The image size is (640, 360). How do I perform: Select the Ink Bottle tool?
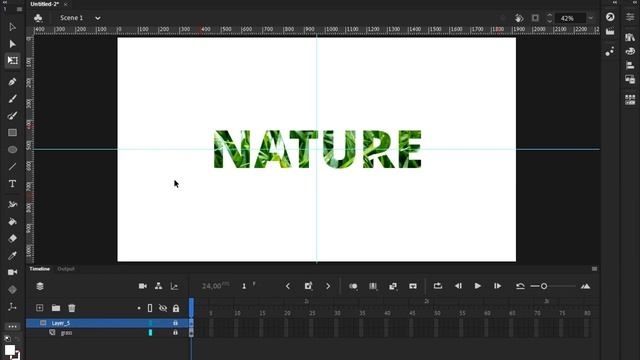click(12, 204)
